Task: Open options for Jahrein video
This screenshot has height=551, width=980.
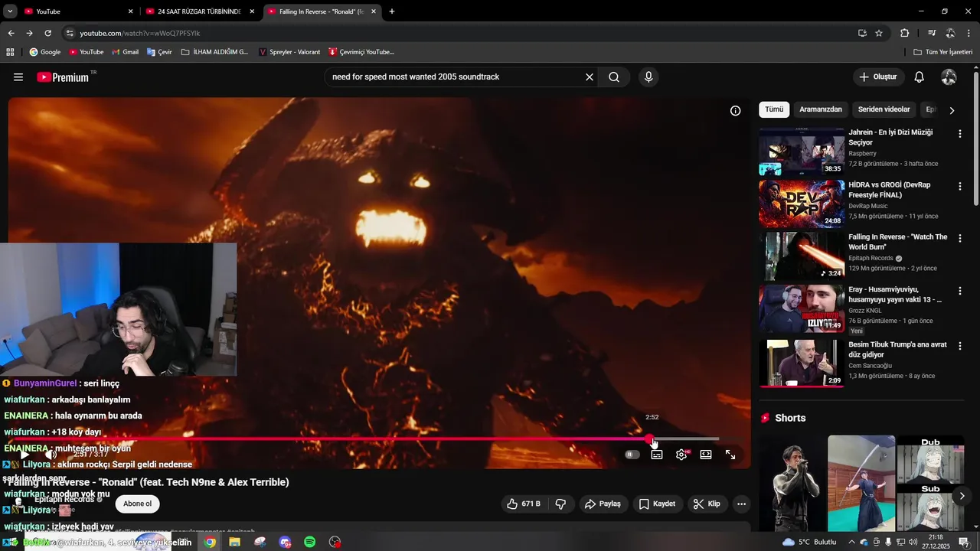Action: 960,133
